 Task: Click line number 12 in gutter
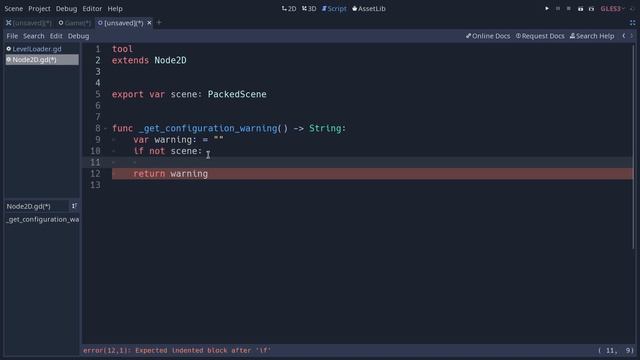click(x=95, y=173)
